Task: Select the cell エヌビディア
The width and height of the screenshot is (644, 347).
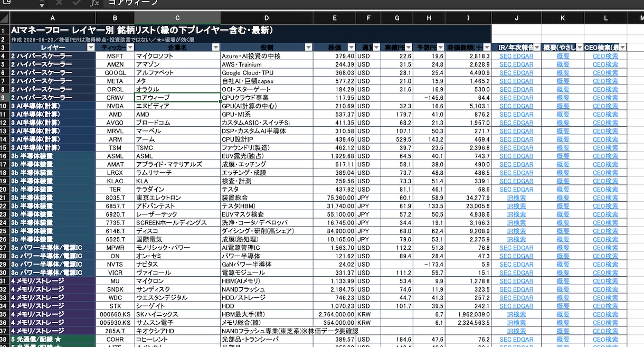Action: point(177,106)
